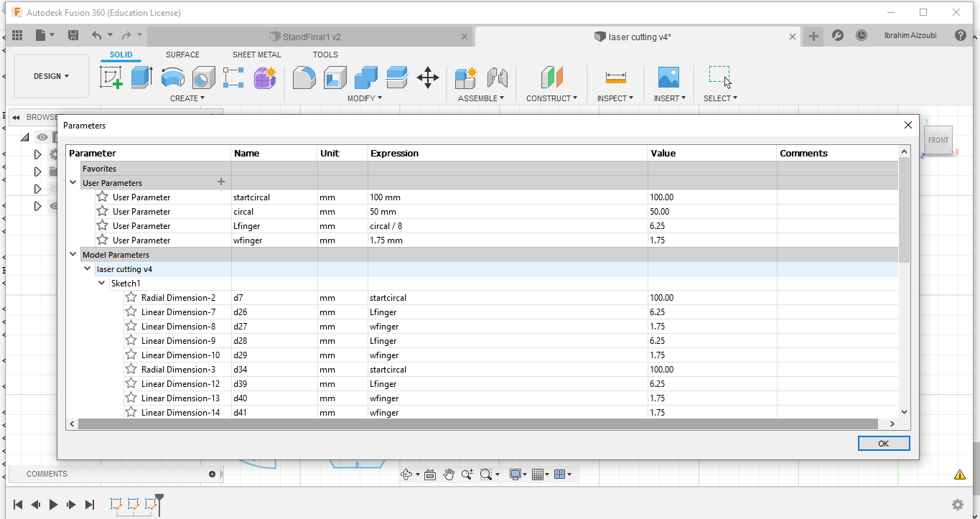Click the Offset Face tool icon
Screen dimensions: 980x519
pyautogui.click(x=397, y=77)
